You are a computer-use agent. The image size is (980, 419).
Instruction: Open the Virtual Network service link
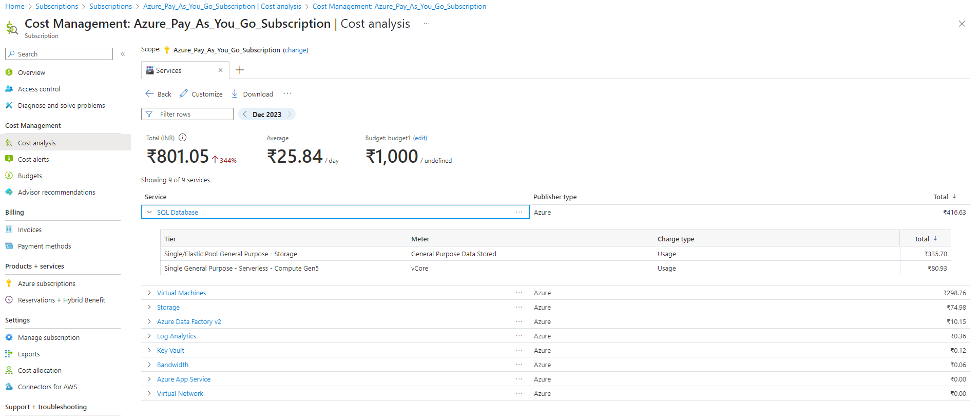click(x=180, y=393)
